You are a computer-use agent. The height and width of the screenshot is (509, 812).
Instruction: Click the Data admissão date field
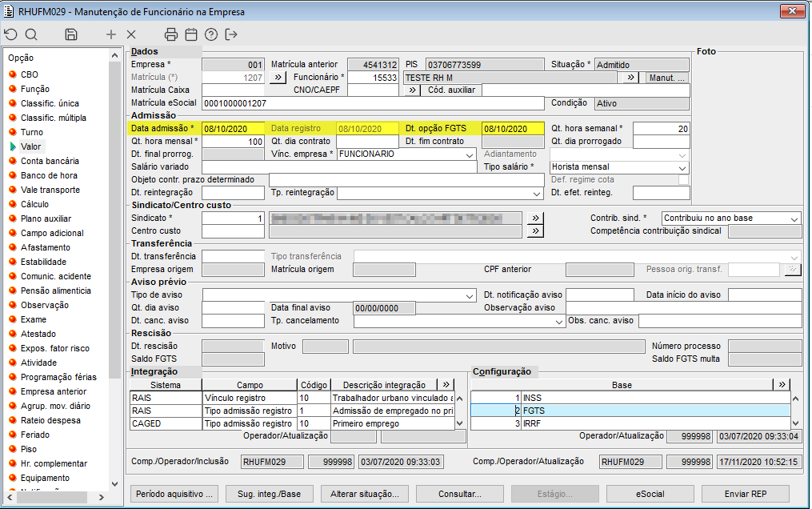coord(232,129)
